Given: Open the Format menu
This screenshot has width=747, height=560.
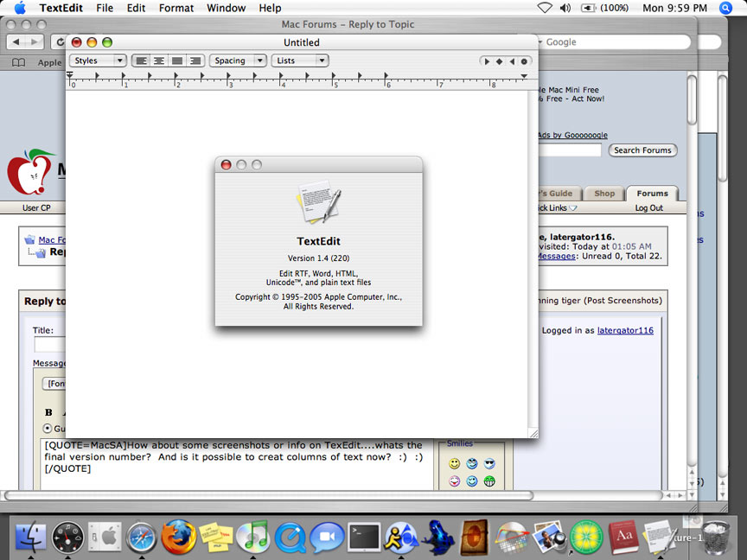Looking at the screenshot, I should 176,8.
